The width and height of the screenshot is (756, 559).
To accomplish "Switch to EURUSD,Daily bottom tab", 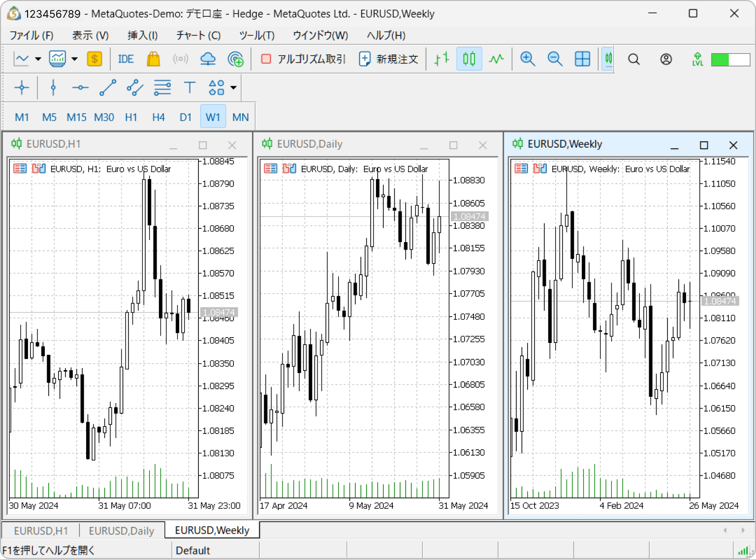I will 122,531.
